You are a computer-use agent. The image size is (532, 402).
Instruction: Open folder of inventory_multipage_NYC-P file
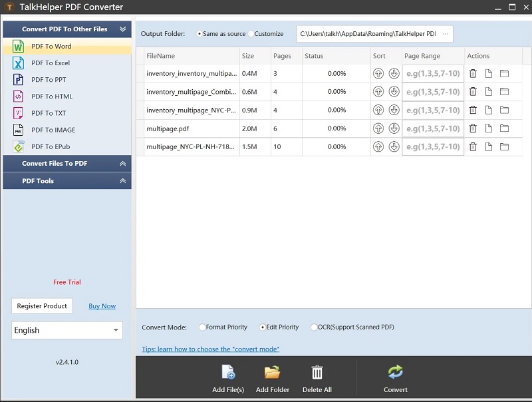(x=505, y=110)
